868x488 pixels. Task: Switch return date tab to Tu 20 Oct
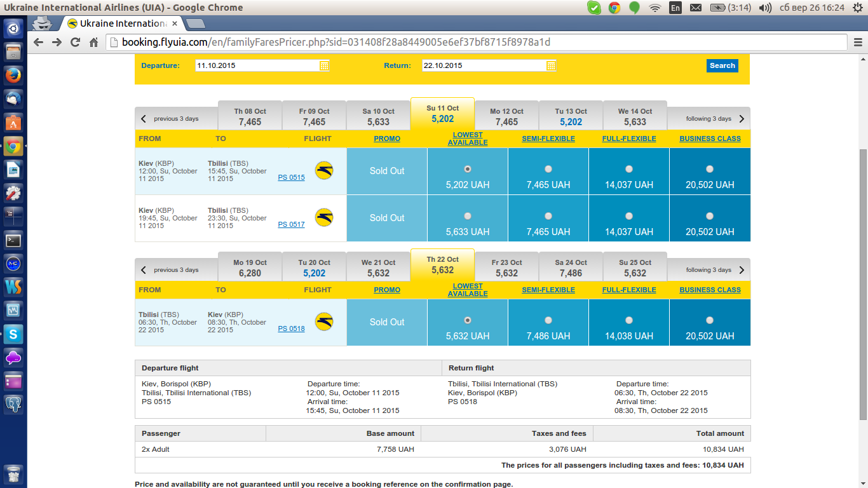point(314,268)
